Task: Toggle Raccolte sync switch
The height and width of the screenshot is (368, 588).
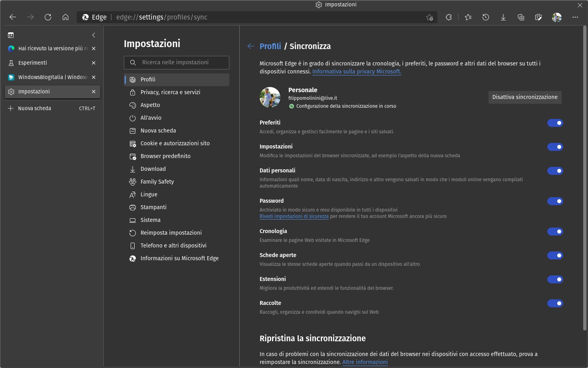Action: pyautogui.click(x=555, y=303)
